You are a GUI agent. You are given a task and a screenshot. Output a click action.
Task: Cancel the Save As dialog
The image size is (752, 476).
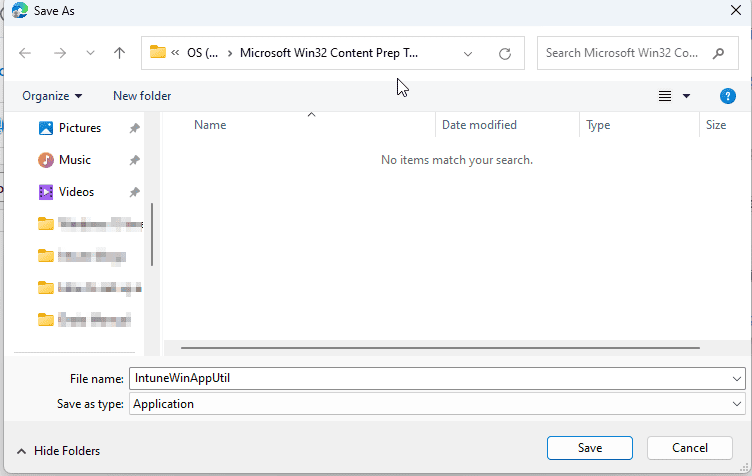tap(690, 447)
